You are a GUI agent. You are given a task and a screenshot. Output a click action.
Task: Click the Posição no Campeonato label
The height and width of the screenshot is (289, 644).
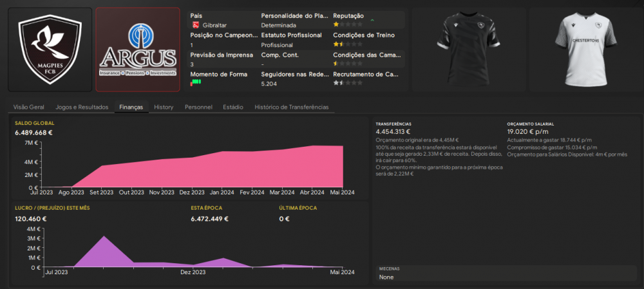[x=224, y=35]
